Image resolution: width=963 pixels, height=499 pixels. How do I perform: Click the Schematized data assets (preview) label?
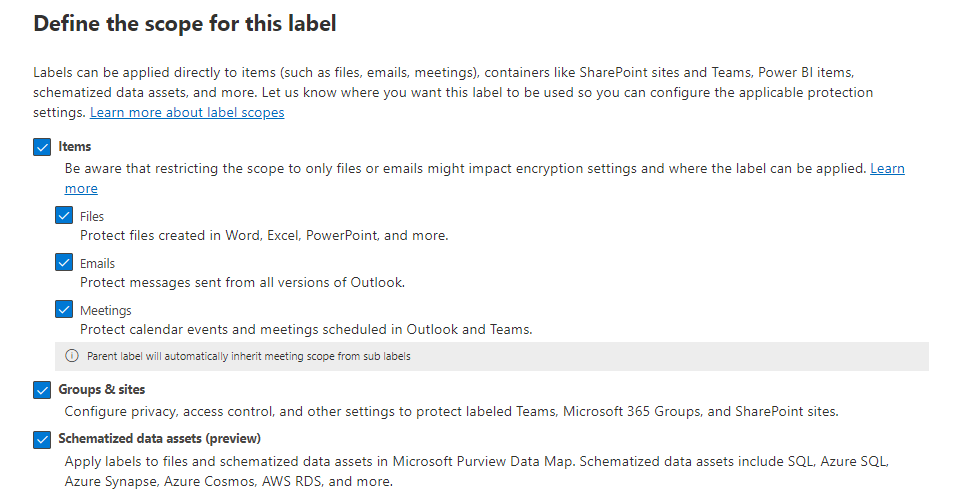tap(160, 439)
